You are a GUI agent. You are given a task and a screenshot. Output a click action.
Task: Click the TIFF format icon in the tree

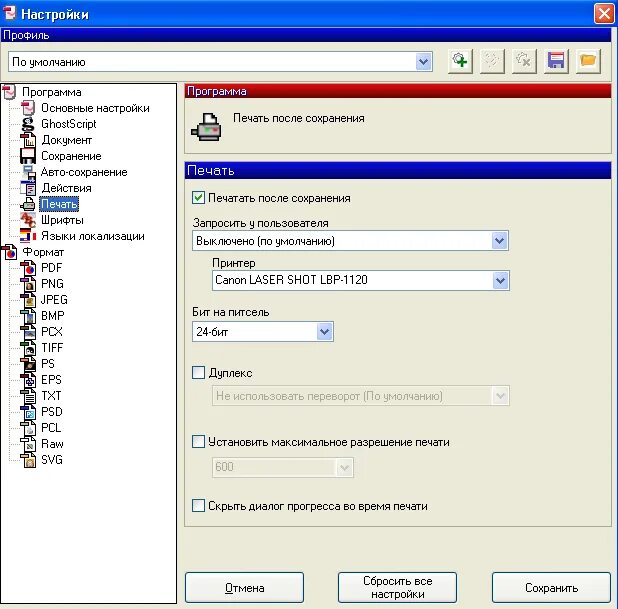[28, 348]
